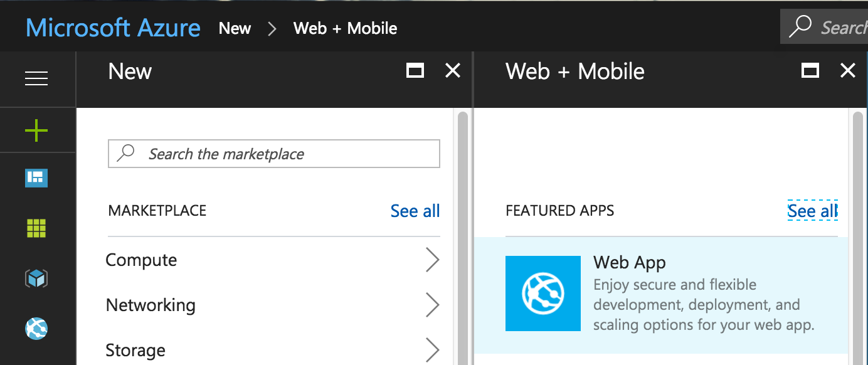The image size is (868, 365).
Task: Click the New blade vertical scrollbar
Action: pyautogui.click(x=463, y=238)
